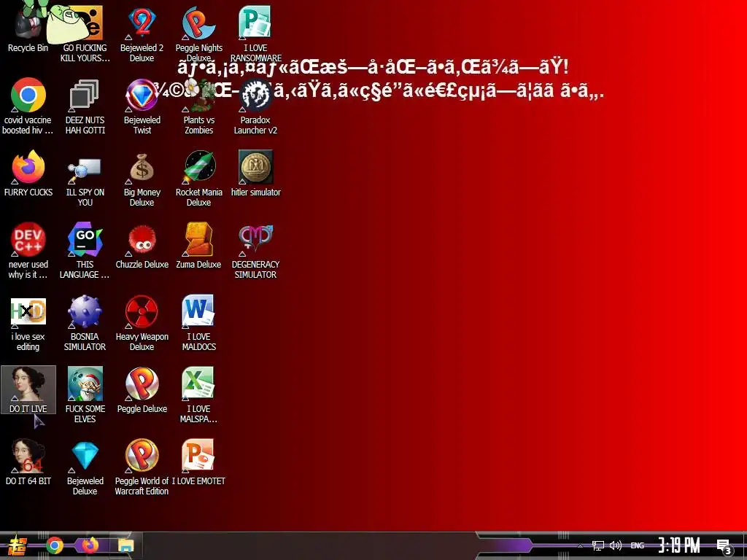Viewport: 747px width, 560px height.
Task: Open the taskbar clock showing 3:19 PM
Action: 679,545
